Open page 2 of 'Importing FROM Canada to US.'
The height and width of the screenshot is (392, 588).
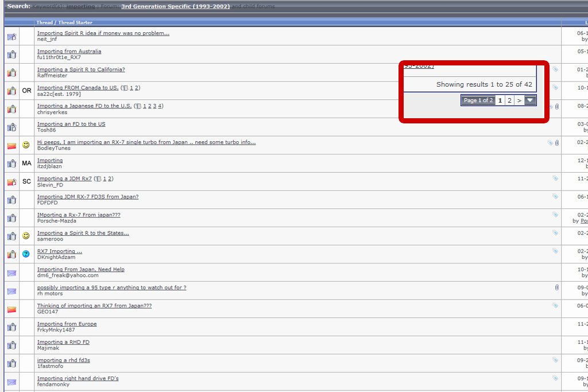click(137, 88)
